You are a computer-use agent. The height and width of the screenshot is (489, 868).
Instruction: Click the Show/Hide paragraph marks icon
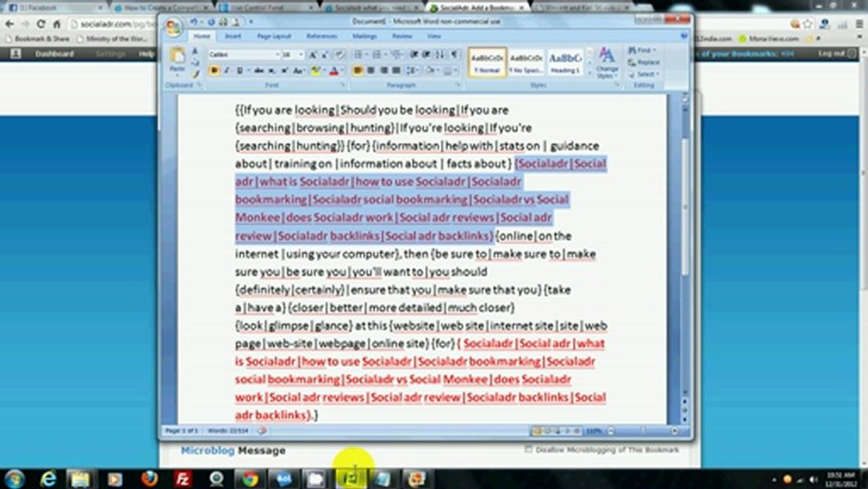[x=455, y=54]
